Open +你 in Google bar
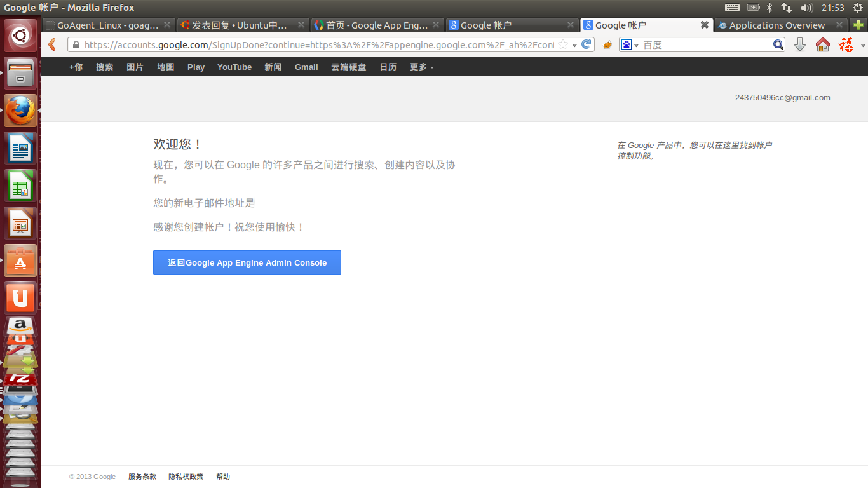This screenshot has height=488, width=868. (76, 67)
